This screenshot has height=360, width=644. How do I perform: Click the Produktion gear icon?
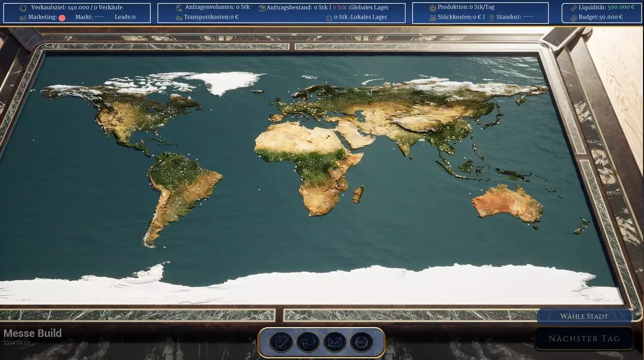tap(433, 8)
